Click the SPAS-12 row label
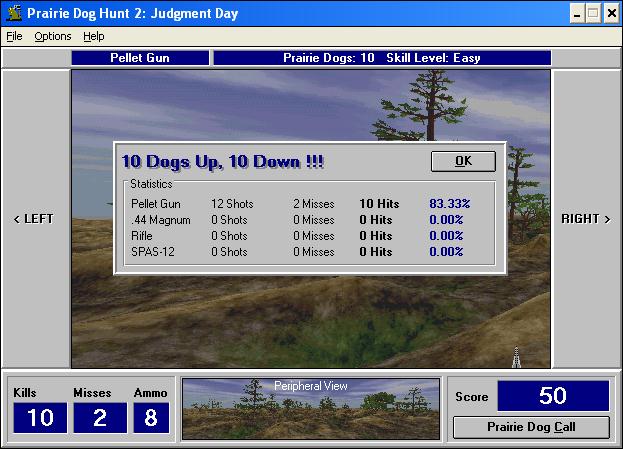 pos(153,252)
